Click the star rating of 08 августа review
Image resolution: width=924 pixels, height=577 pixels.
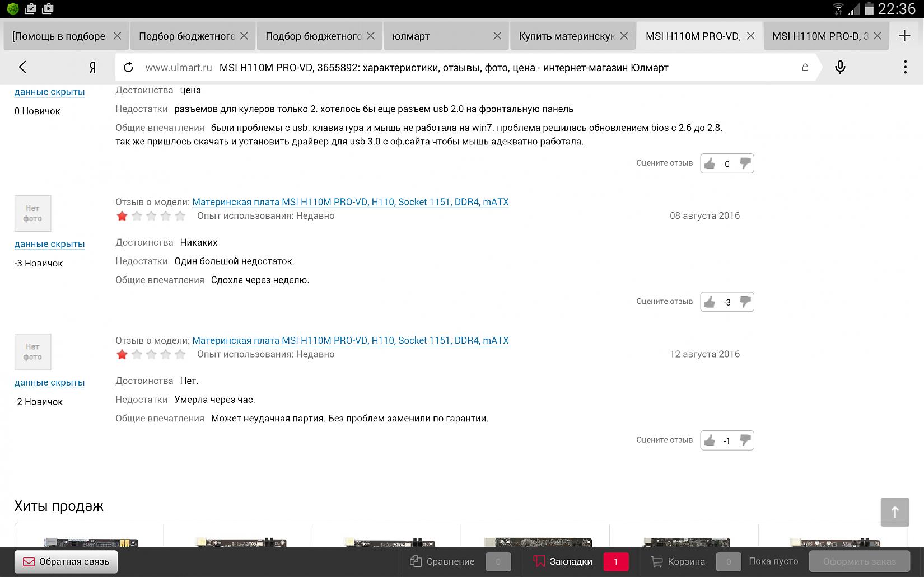pyautogui.click(x=151, y=216)
